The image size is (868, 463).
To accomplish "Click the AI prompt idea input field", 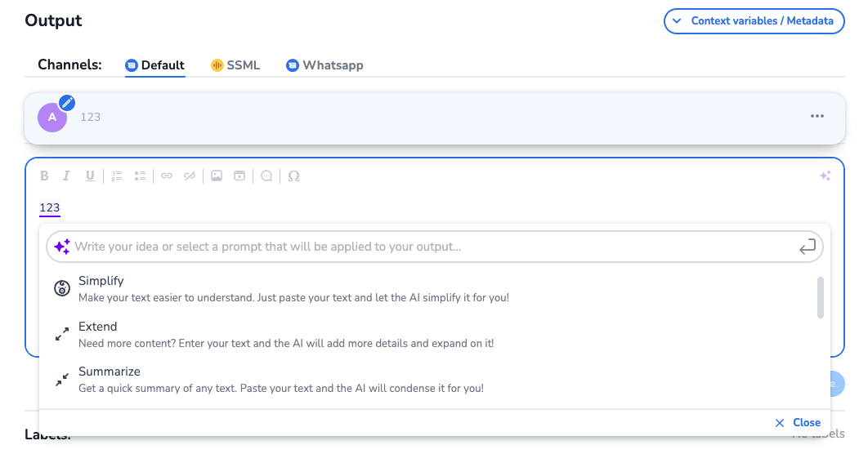I will point(425,247).
